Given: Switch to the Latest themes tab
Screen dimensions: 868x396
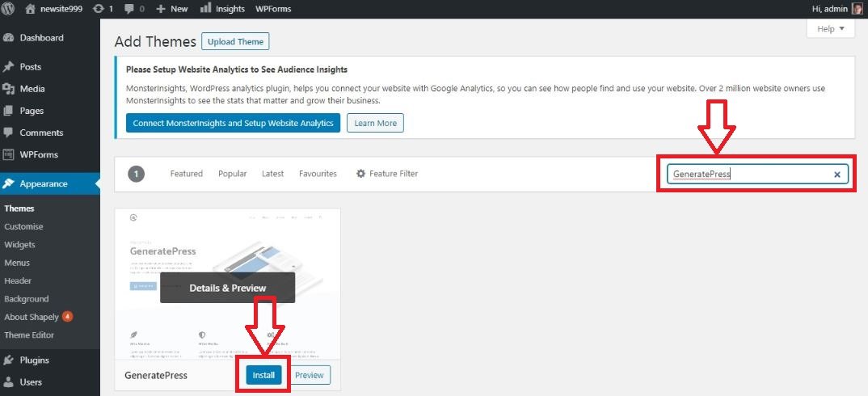Looking at the screenshot, I should click(x=273, y=174).
